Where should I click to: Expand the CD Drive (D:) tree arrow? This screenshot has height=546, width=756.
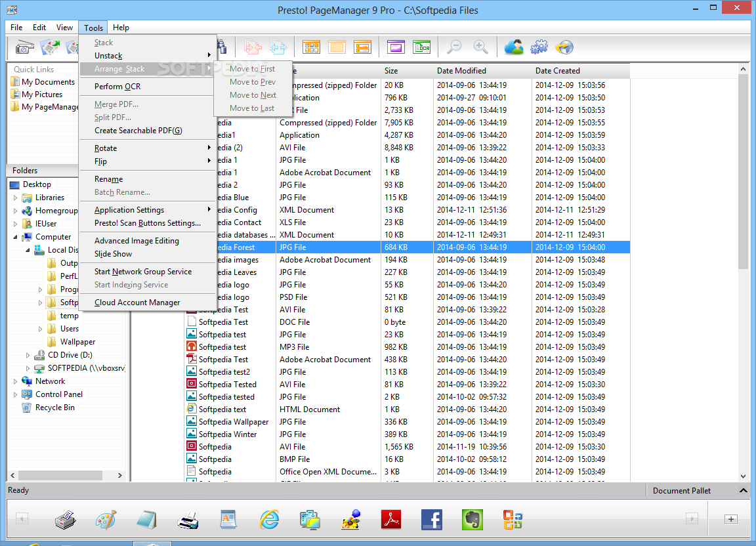coord(28,355)
